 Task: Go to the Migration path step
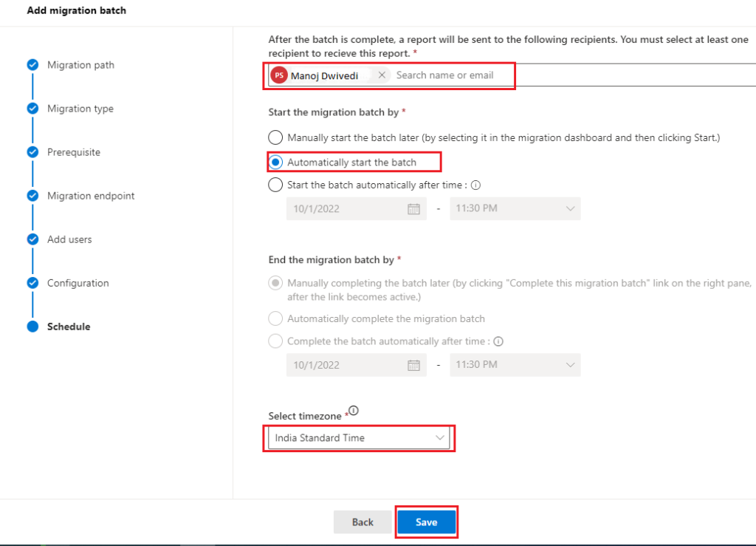pyautogui.click(x=80, y=65)
